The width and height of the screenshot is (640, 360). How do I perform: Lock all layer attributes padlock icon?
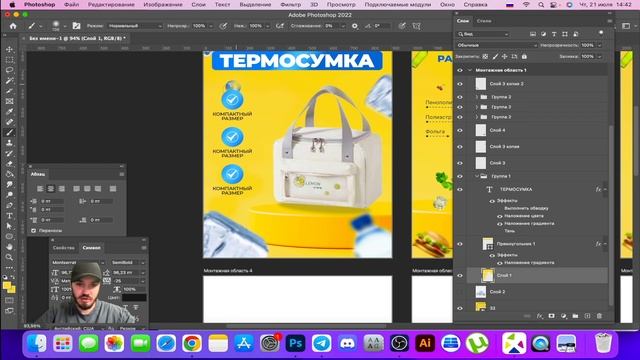point(524,57)
